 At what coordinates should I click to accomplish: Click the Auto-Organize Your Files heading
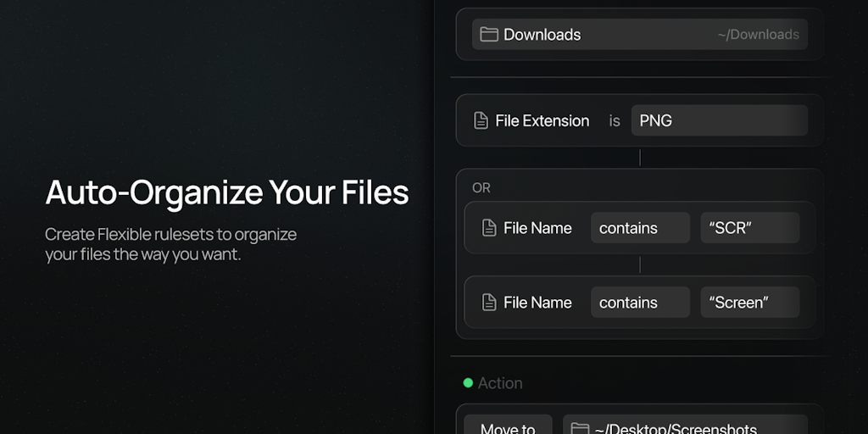point(227,192)
